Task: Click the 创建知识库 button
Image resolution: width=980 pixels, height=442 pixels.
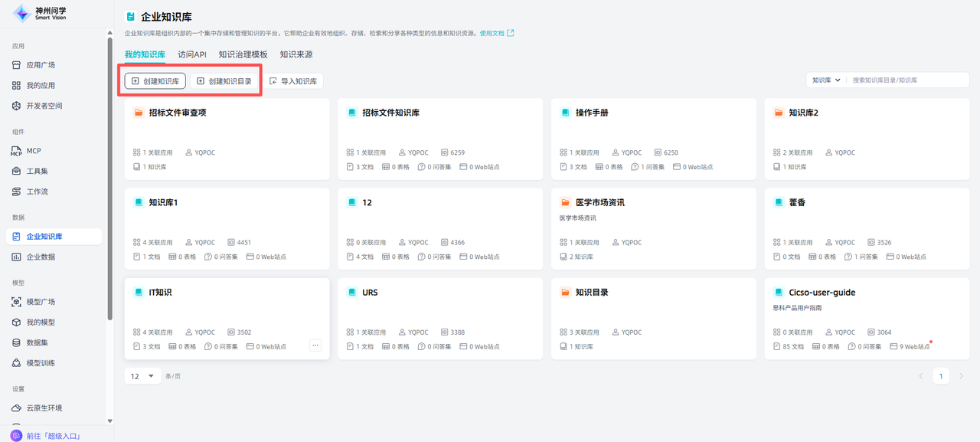Action: click(155, 81)
